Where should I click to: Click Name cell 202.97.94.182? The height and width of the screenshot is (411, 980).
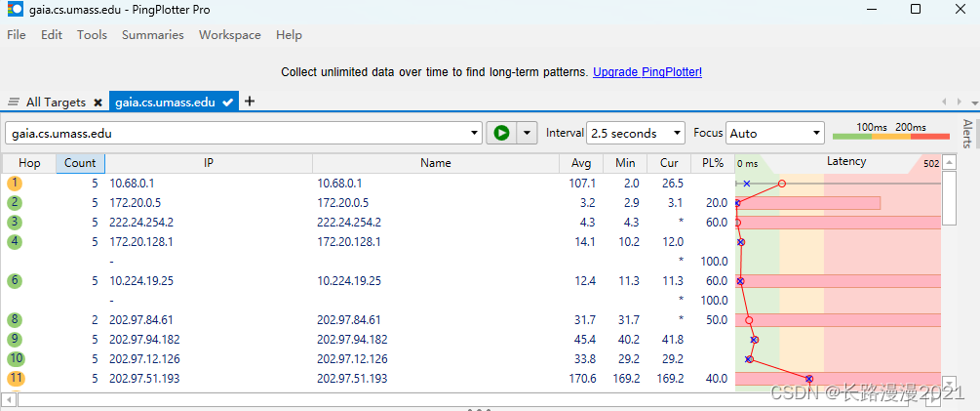tap(352, 339)
